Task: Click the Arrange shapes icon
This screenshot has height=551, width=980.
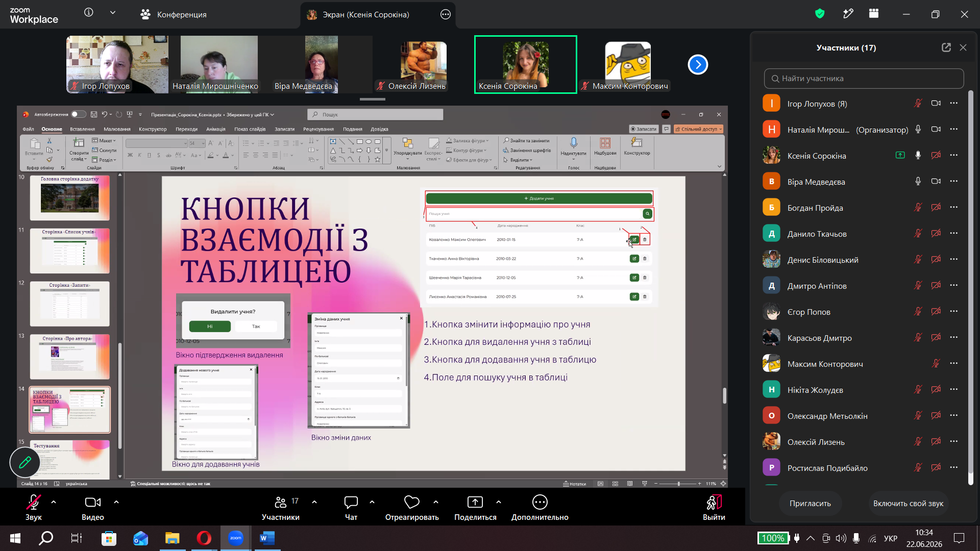Action: click(407, 143)
